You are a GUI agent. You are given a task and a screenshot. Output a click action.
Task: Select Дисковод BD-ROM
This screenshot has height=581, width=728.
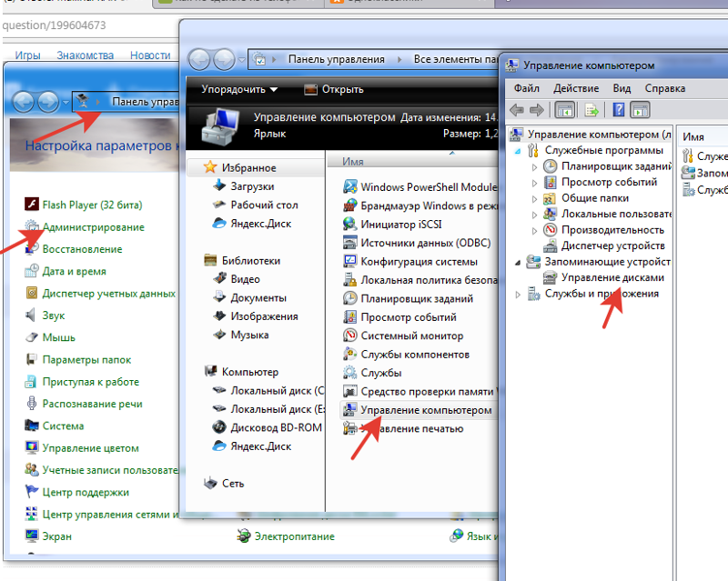tap(277, 427)
